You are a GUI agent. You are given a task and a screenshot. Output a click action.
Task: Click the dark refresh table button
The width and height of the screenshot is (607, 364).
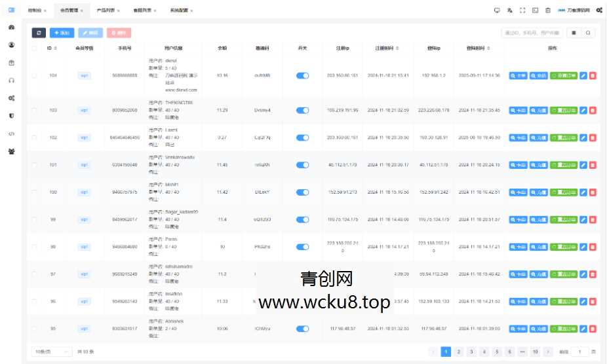tap(39, 33)
